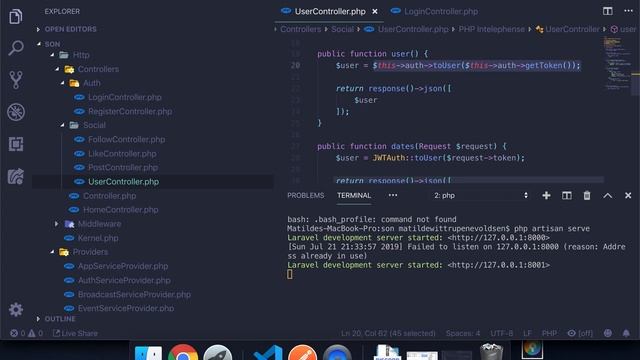Open the Explorer view in activity bar

pyautogui.click(x=16, y=16)
